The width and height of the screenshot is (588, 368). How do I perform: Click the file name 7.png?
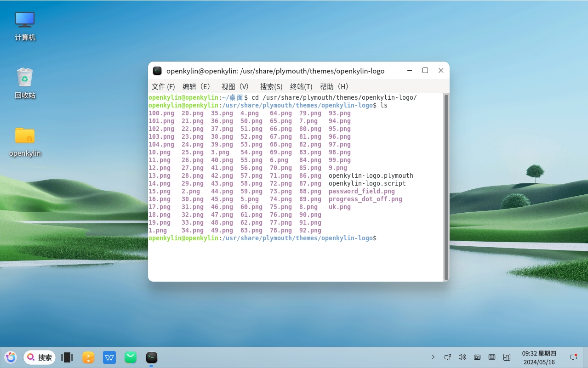pos(308,121)
